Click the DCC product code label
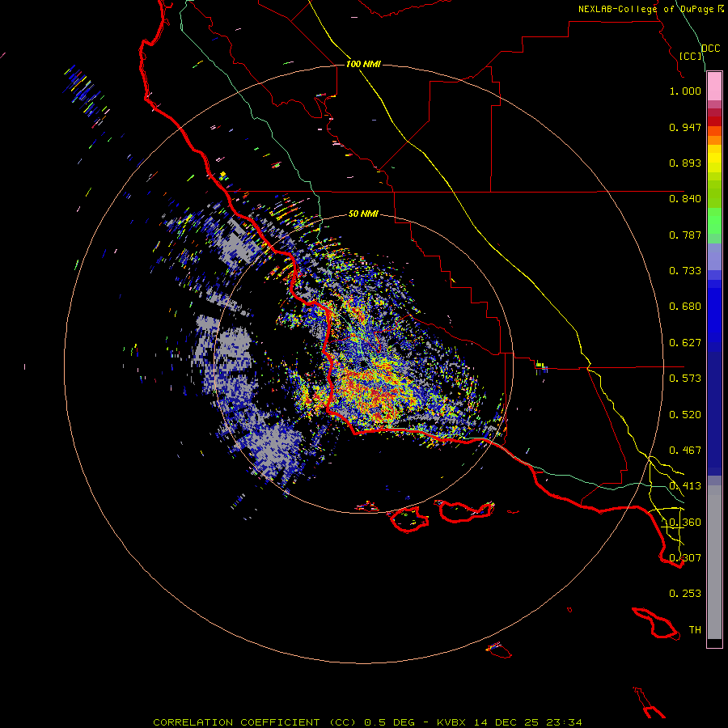This screenshot has width=728, height=728. tap(710, 49)
